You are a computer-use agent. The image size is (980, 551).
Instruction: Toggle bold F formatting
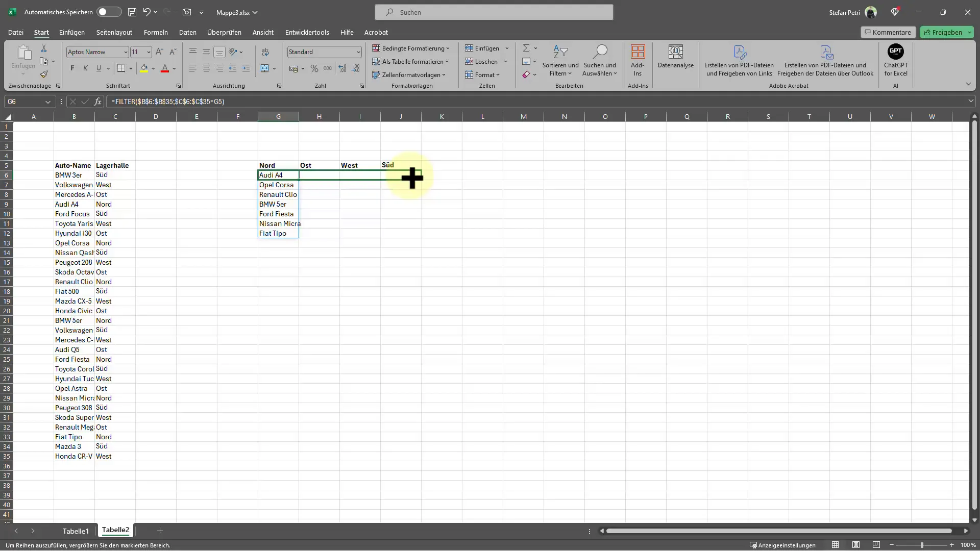pos(72,68)
